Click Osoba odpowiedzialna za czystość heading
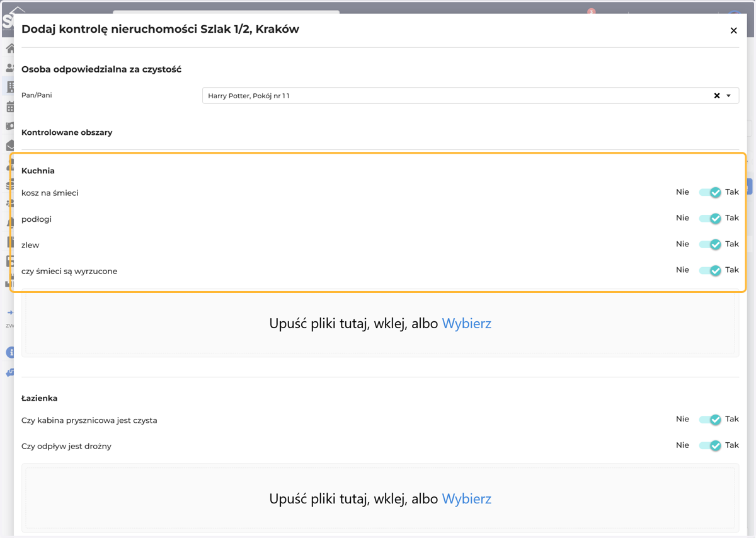The width and height of the screenshot is (756, 538). coord(101,69)
